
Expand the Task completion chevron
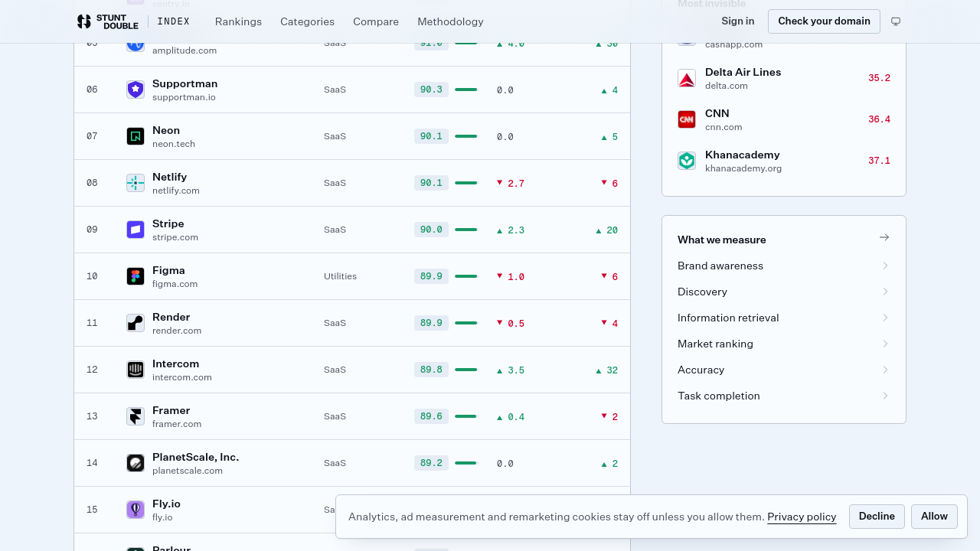tap(885, 396)
